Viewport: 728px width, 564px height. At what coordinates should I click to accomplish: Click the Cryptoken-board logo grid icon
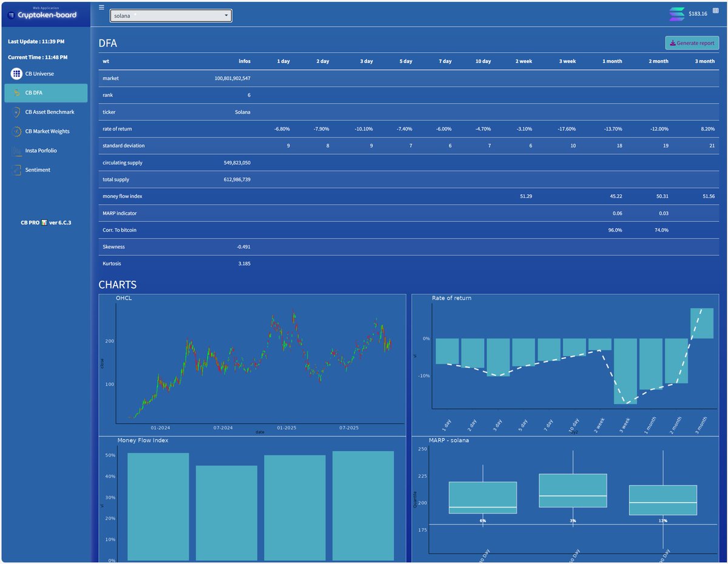[11, 15]
